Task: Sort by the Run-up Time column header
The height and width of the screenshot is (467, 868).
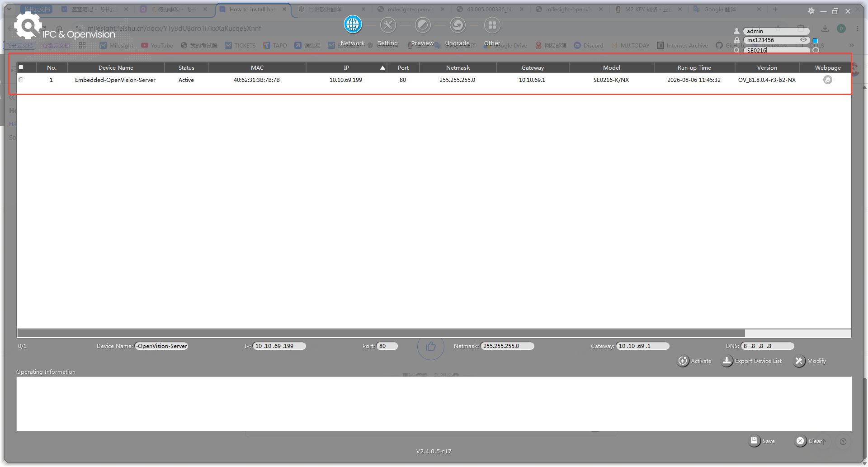Action: coord(694,67)
